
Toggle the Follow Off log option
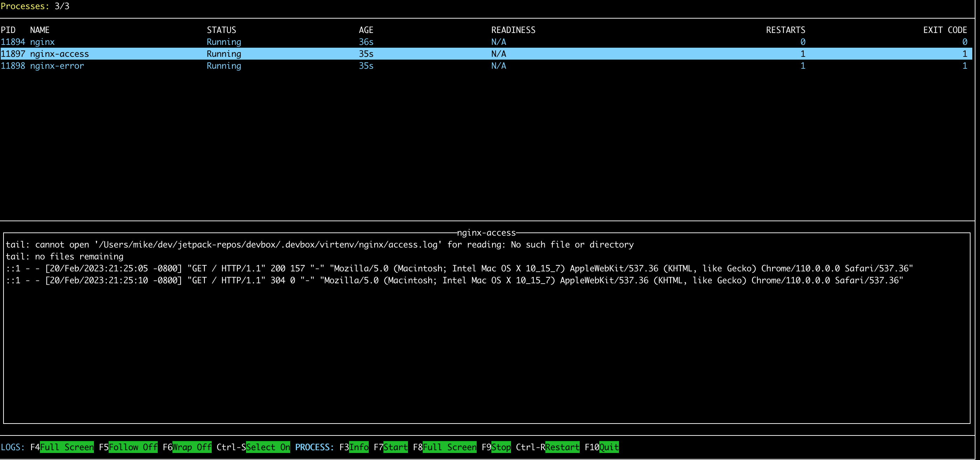[x=133, y=447]
